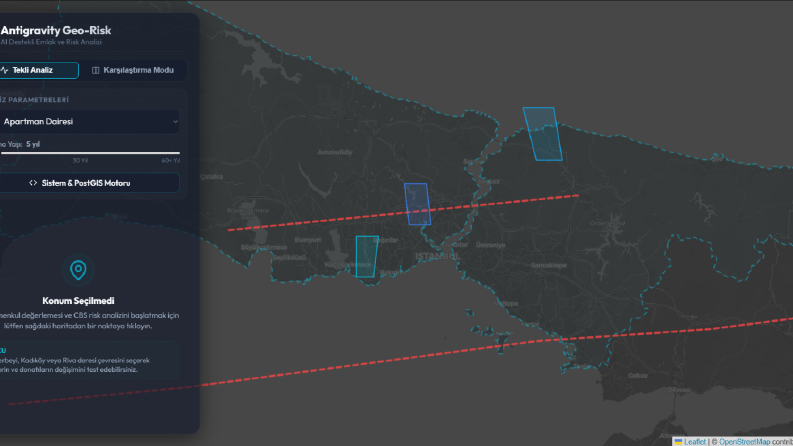Adjust the building age slider track
The height and width of the screenshot is (446, 793).
(90, 152)
